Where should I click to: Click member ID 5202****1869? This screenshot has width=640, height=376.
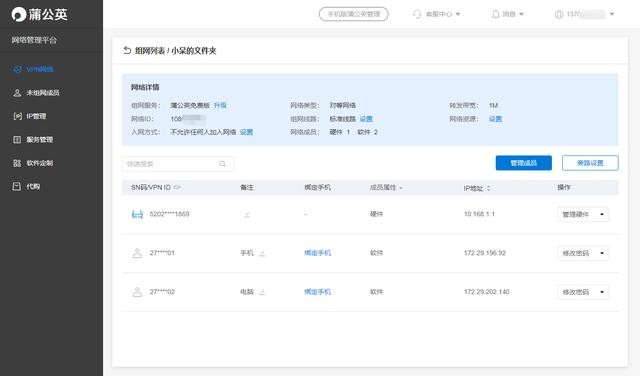pyautogui.click(x=169, y=214)
